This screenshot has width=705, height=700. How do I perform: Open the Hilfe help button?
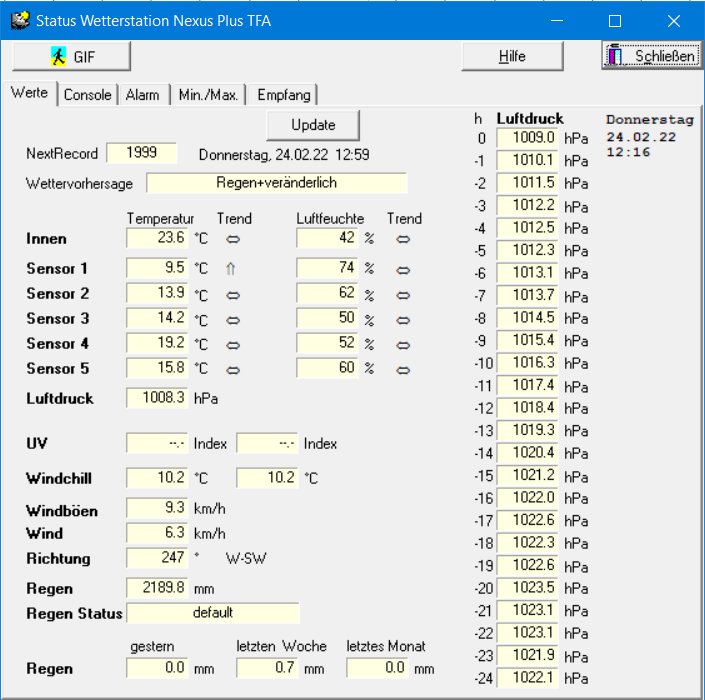click(511, 56)
